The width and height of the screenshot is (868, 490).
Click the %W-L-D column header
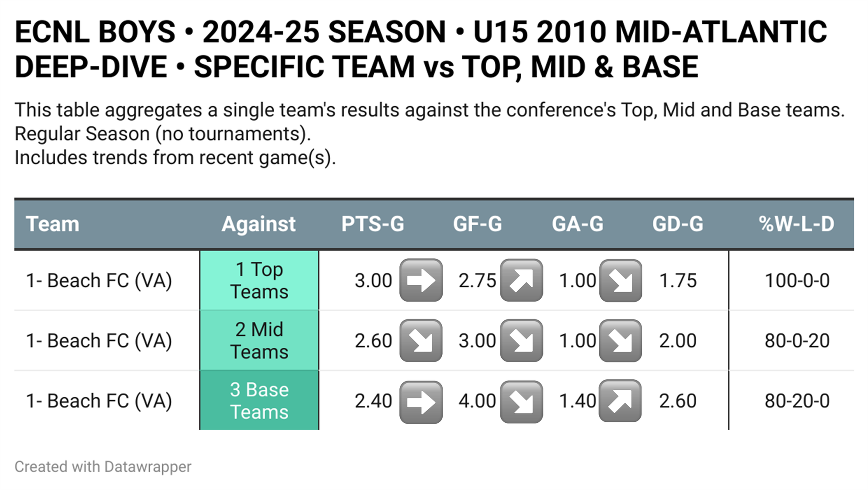click(796, 224)
